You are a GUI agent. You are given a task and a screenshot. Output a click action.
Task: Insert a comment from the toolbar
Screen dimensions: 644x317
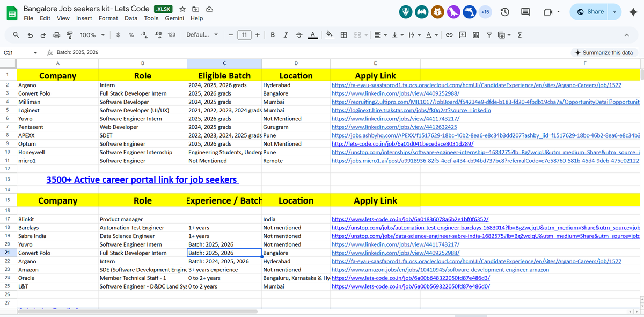pos(463,35)
